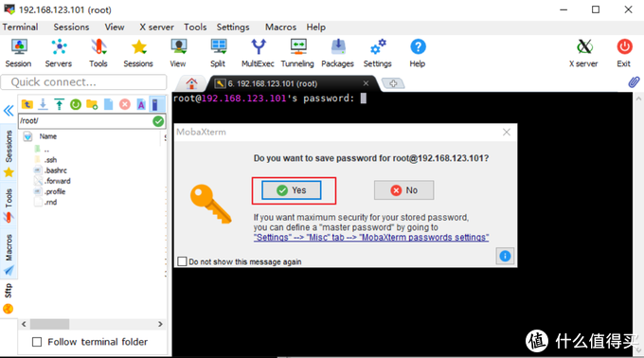This screenshot has height=358, width=644.
Task: Open the MobaXterm passwords settings link
Action: pos(371,238)
